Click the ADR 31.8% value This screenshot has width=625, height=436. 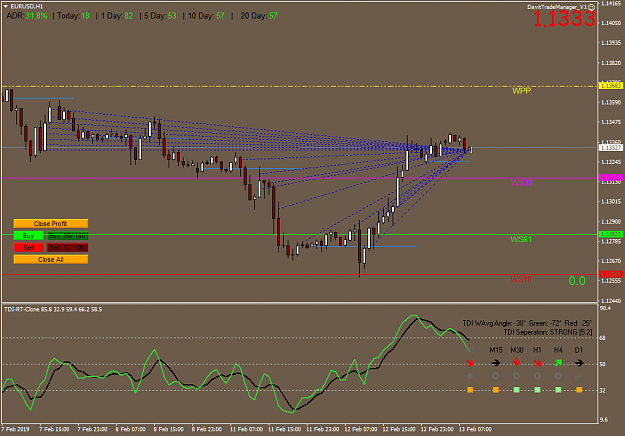click(36, 16)
